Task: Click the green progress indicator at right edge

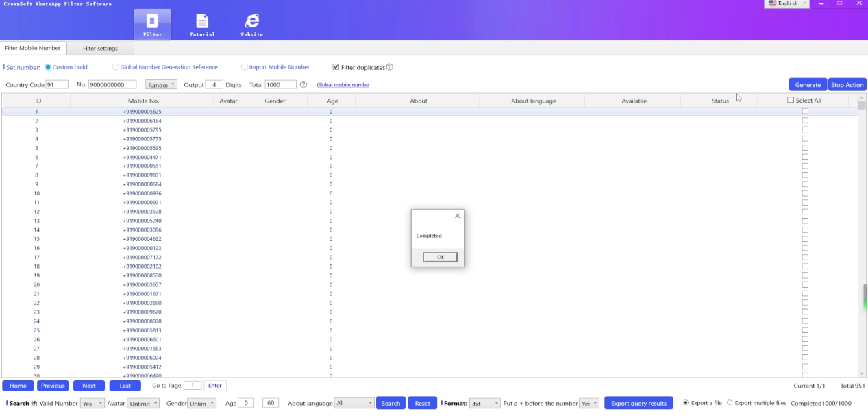Action: click(x=865, y=297)
